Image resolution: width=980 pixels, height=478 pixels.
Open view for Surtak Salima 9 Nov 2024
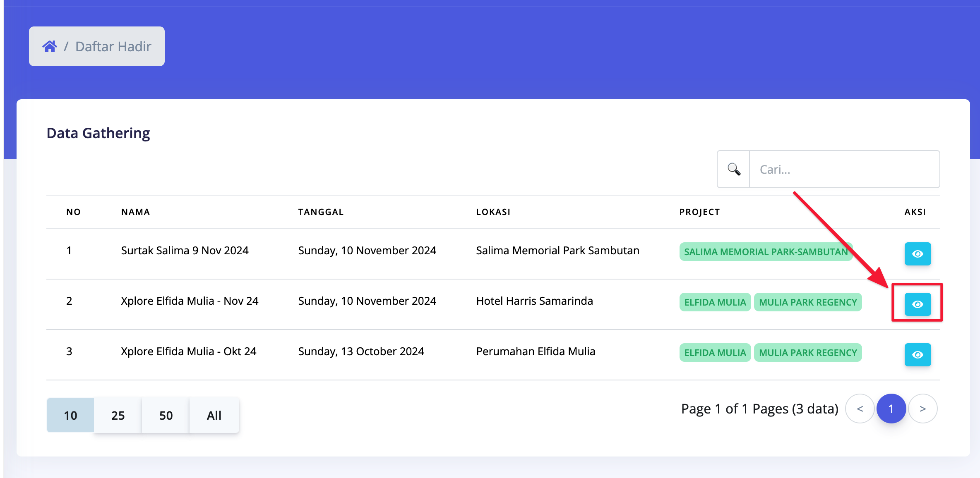click(917, 253)
